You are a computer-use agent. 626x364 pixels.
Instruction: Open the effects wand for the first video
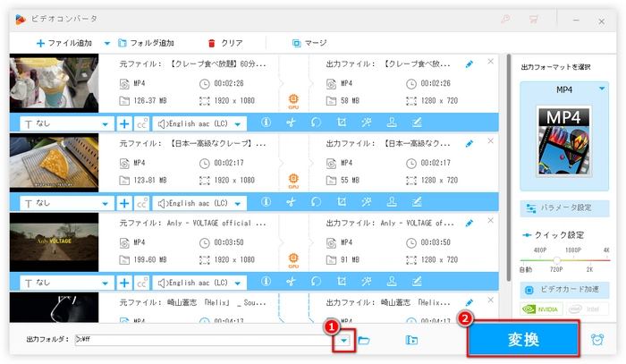point(366,123)
